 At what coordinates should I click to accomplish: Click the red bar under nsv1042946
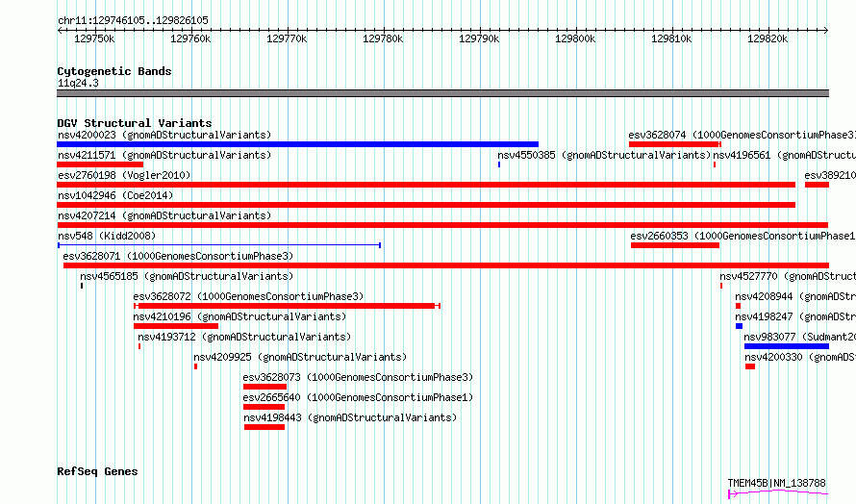click(426, 205)
